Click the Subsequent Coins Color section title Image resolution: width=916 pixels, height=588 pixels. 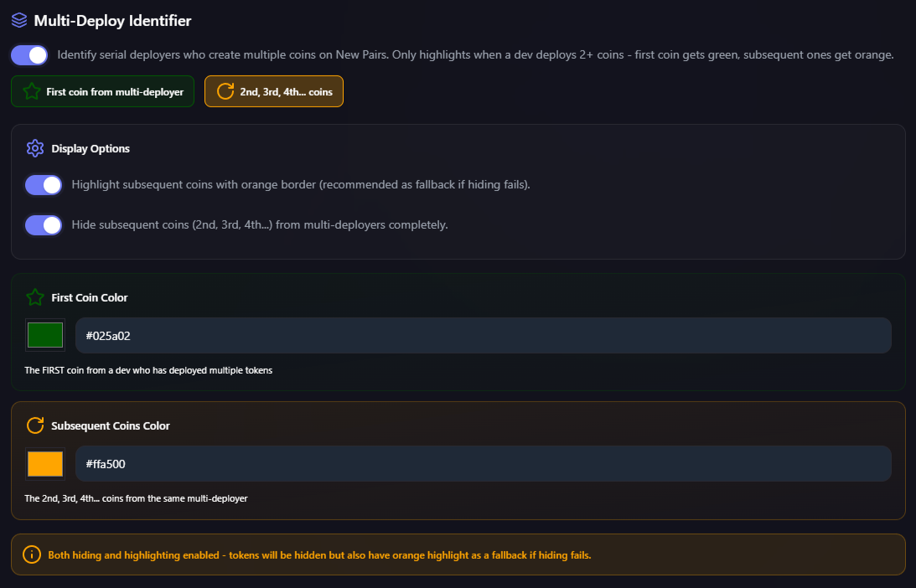point(111,426)
